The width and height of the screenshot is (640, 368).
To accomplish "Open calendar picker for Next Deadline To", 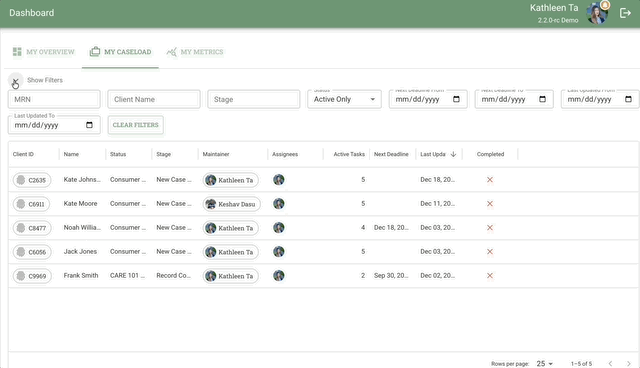I will click(x=542, y=99).
